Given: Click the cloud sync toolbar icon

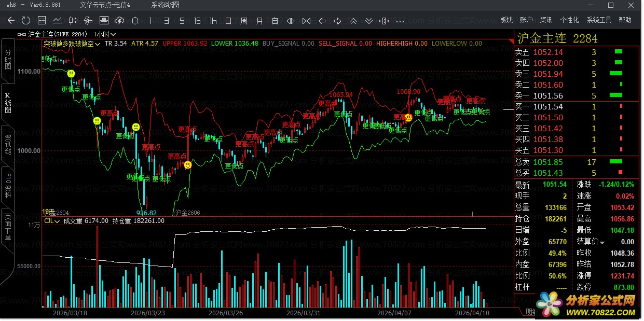Looking at the screenshot, I should (x=119, y=21).
